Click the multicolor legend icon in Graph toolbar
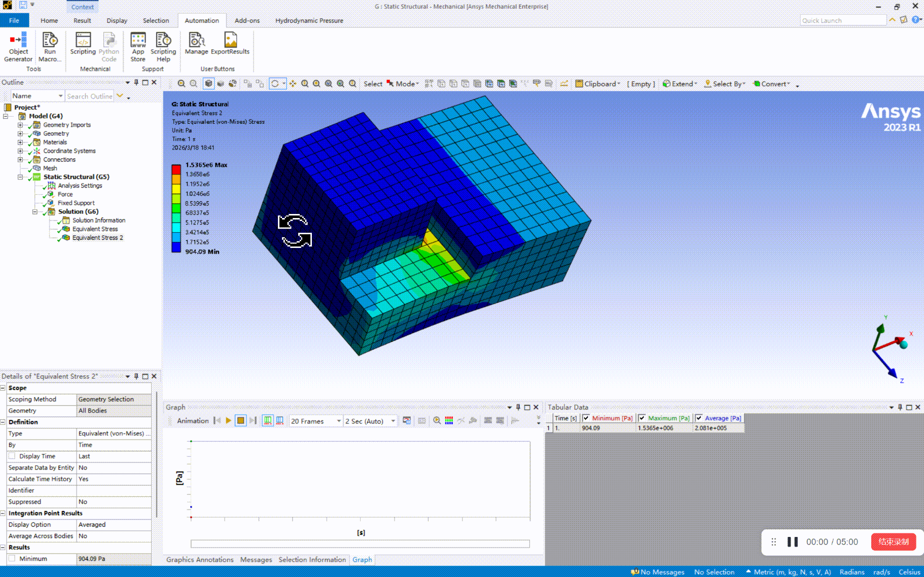Viewport: 924px width, 577px height. pyautogui.click(x=449, y=421)
